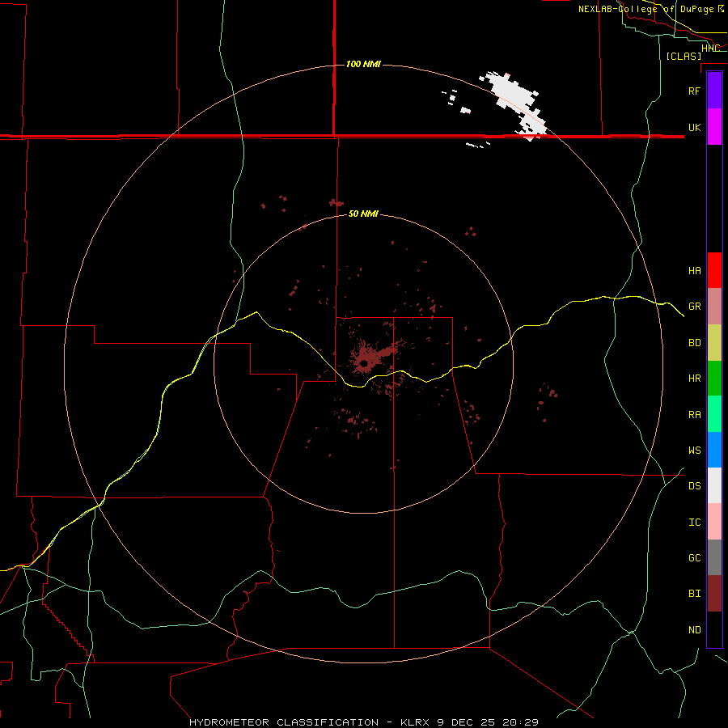Click the 'GR' legend label

pos(694,307)
